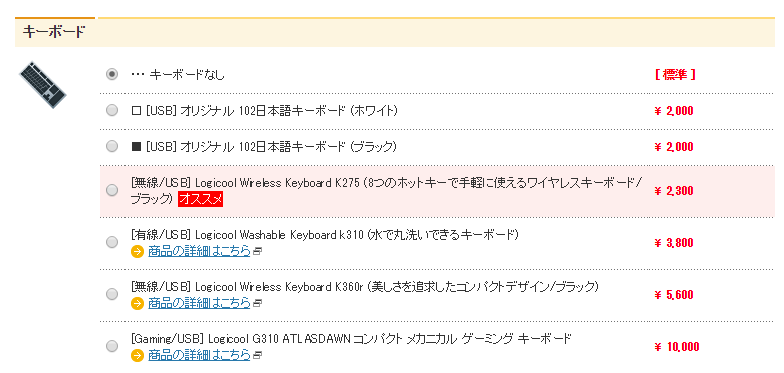Viewport: 784px width, 373px height.
Task: Open 商品の詳細はこちら link for G310 ATLASDAWN
Action: [x=199, y=355]
